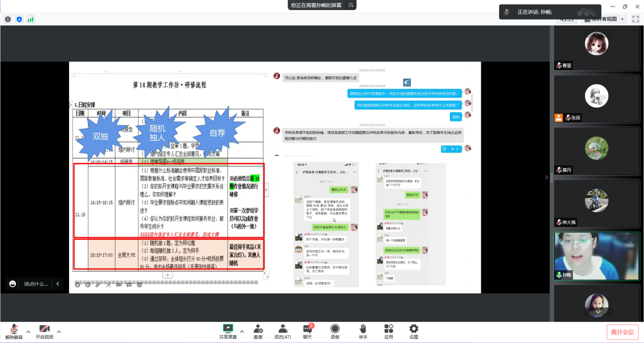Click the 解除静音 microphone icon

coord(14,329)
